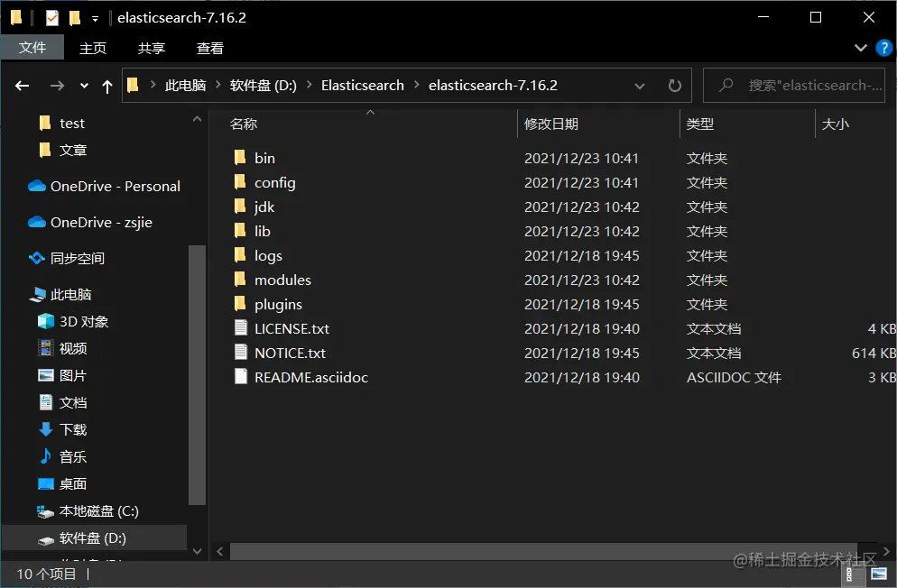Expand the quick access toolbar dropdown arrow
897x588 pixels.
click(x=95, y=17)
